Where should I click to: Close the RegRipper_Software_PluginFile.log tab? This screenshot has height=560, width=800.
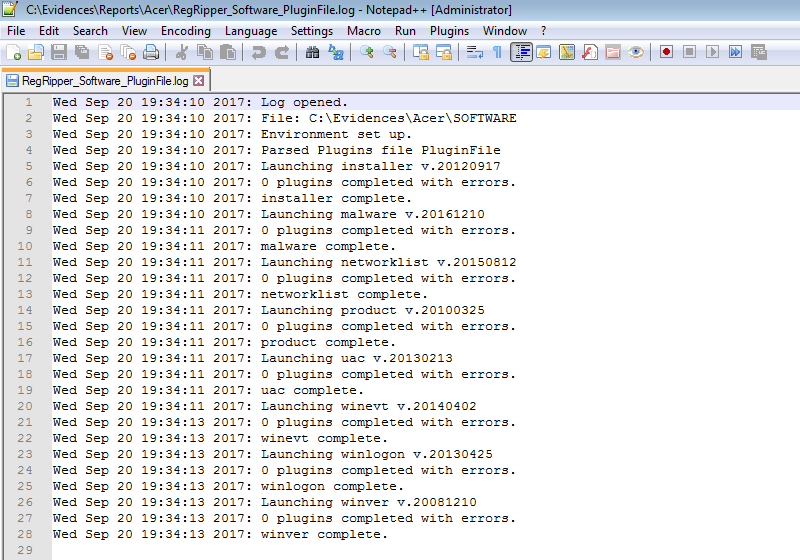pos(198,80)
